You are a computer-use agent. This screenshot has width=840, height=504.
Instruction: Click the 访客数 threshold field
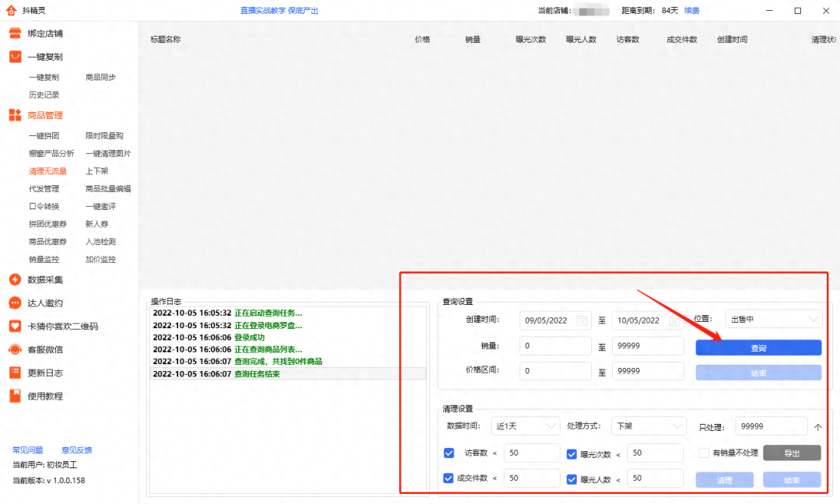[532, 453]
